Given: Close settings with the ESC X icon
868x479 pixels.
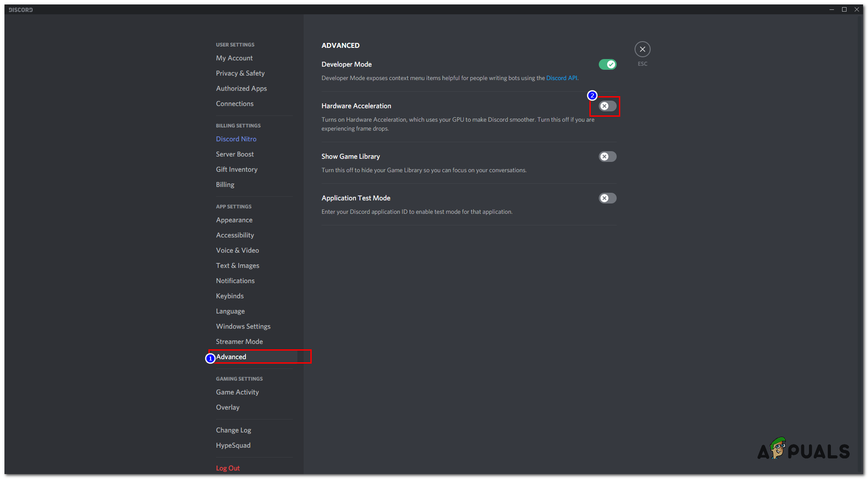Looking at the screenshot, I should pyautogui.click(x=642, y=49).
